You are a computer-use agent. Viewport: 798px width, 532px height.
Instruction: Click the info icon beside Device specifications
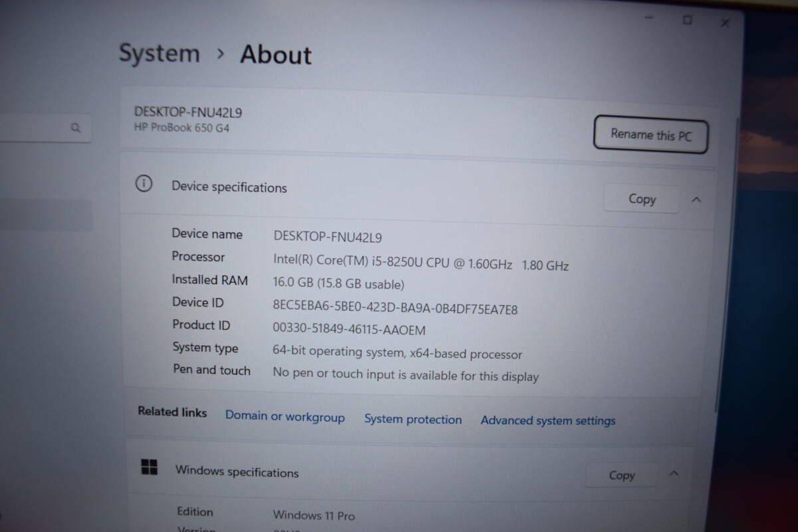(144, 184)
